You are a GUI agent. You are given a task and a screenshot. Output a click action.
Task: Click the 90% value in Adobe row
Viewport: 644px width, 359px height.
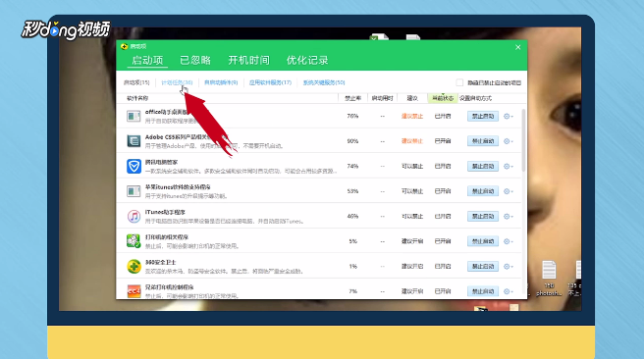pyautogui.click(x=352, y=141)
